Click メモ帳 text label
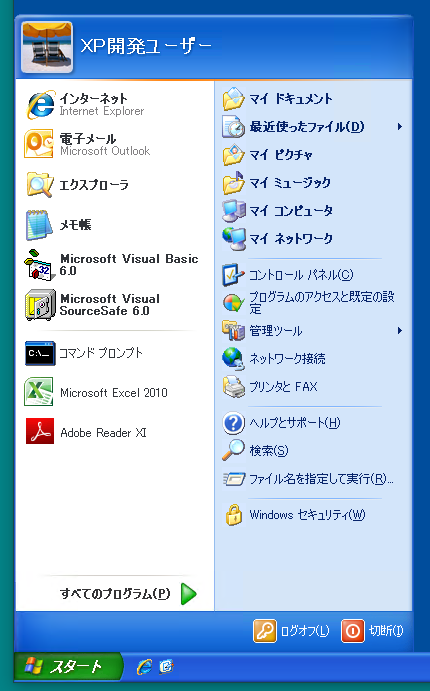The width and height of the screenshot is (430, 691). (x=75, y=225)
